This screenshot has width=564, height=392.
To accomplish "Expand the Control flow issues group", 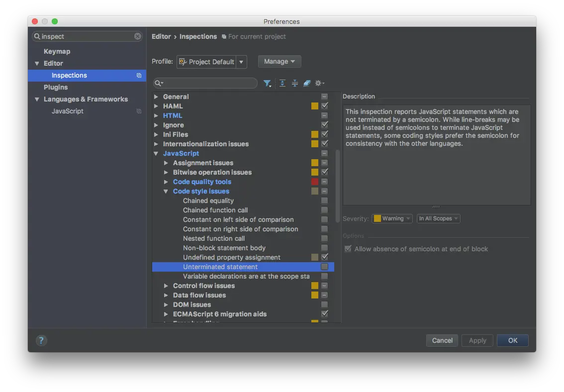I will click(x=166, y=286).
